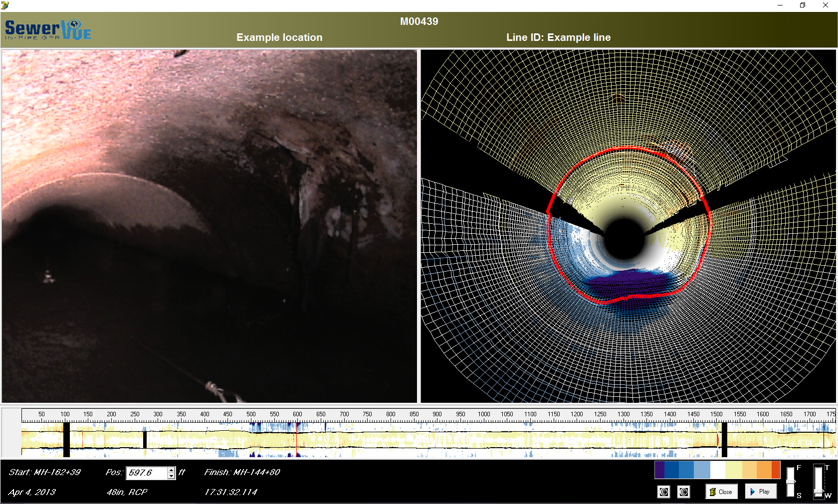
Task: Click the pale yellow swatch in color legend
Action: [734, 470]
